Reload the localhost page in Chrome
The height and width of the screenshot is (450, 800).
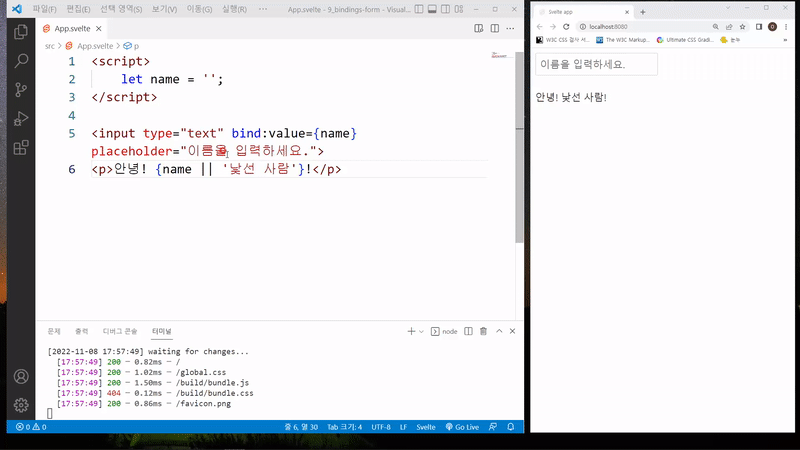(566, 27)
